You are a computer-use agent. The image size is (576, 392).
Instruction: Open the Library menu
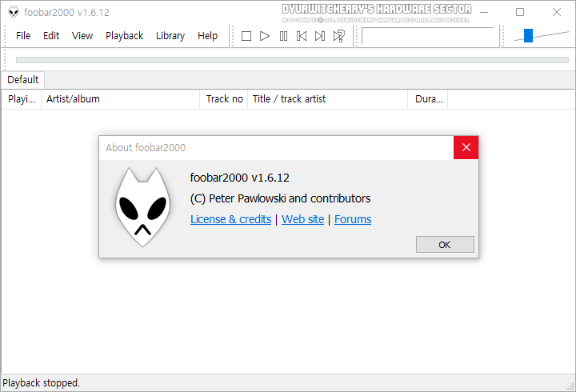(170, 36)
